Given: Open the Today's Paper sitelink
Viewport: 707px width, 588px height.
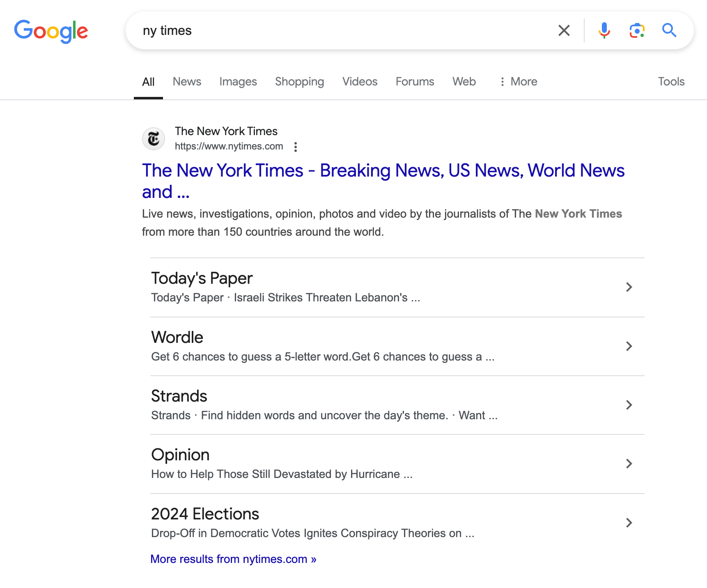Looking at the screenshot, I should pos(202,278).
